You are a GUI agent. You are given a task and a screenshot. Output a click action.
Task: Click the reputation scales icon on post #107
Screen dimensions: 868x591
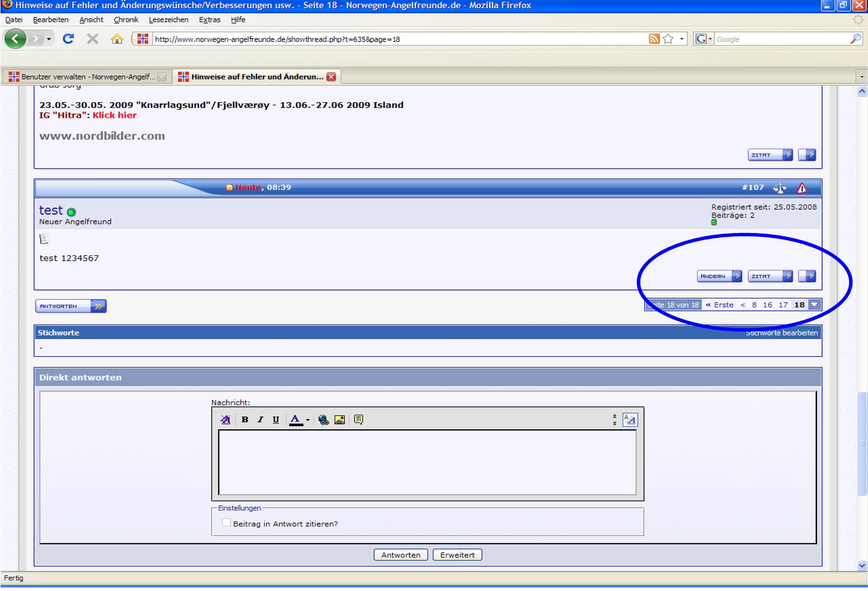click(x=779, y=188)
